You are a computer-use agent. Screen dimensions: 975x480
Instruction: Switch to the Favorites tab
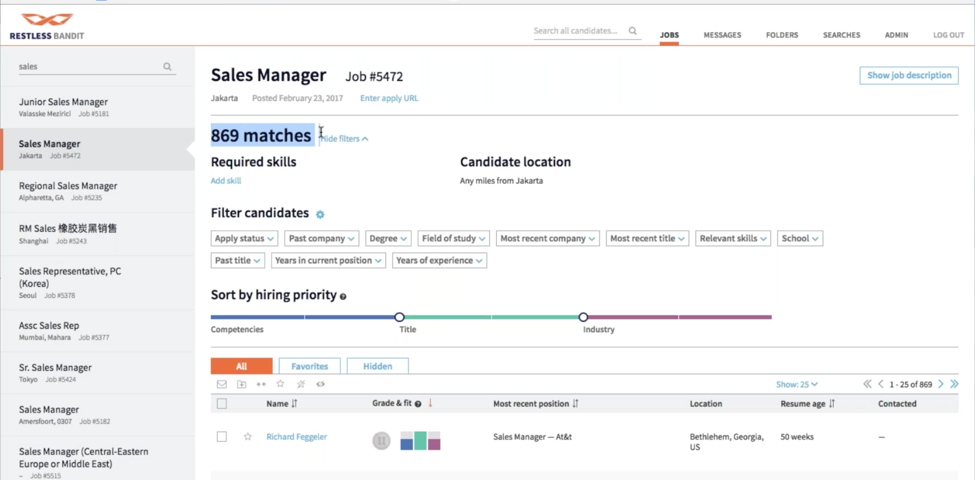pyautogui.click(x=309, y=366)
